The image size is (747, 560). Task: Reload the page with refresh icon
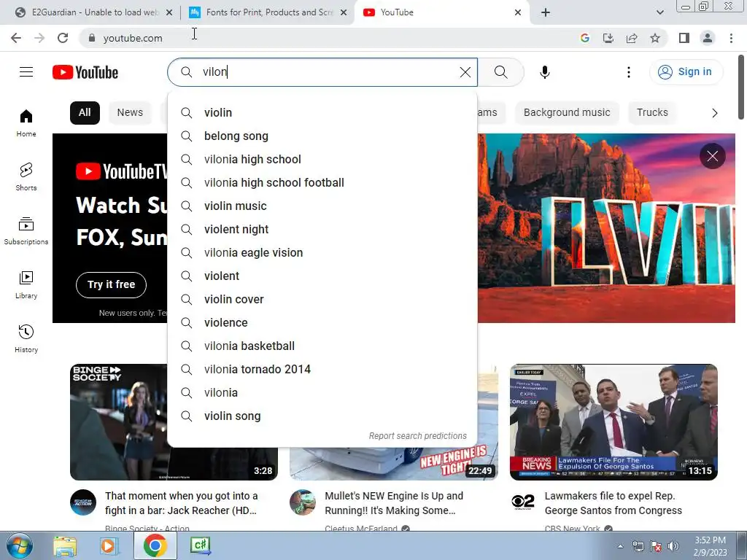point(63,38)
